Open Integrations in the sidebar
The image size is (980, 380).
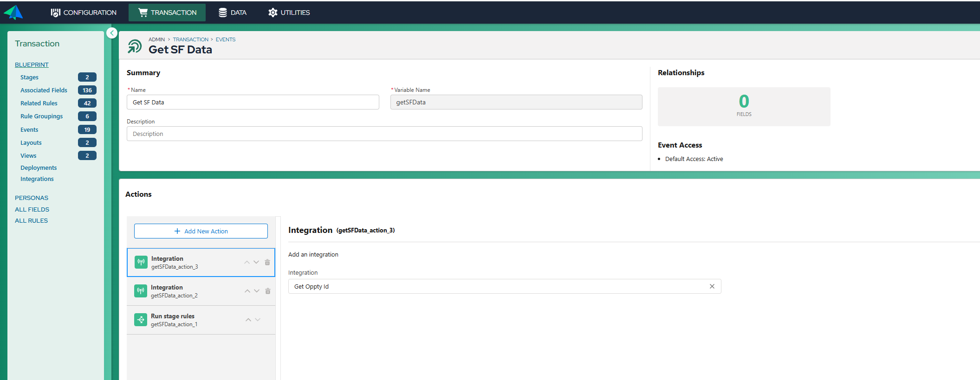coord(37,179)
